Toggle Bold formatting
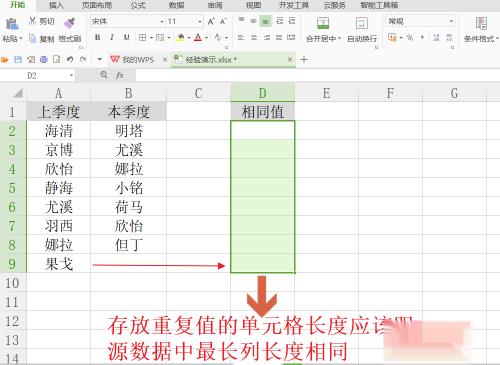This screenshot has height=365, width=500. click(x=97, y=37)
